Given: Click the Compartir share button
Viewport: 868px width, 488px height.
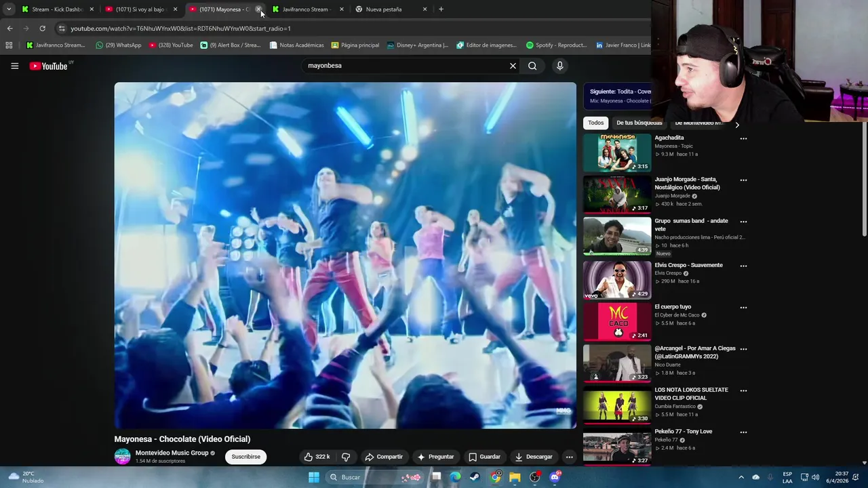Looking at the screenshot, I should tap(384, 457).
